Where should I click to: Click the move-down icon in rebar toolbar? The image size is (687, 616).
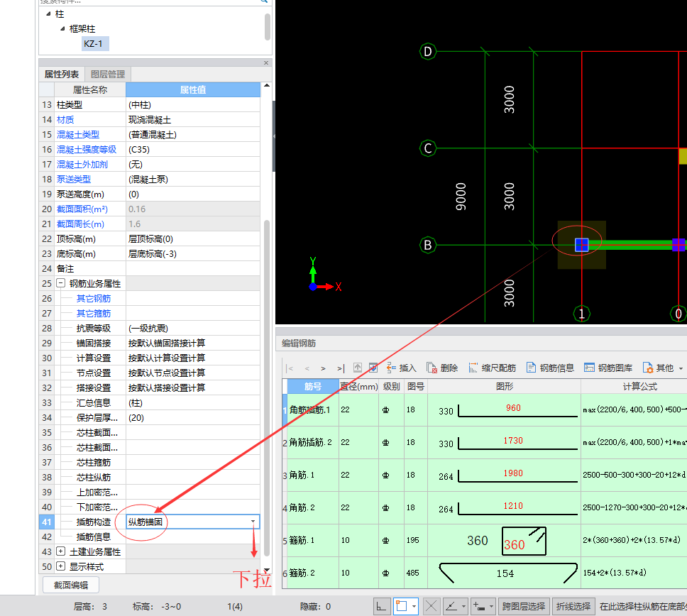click(373, 368)
